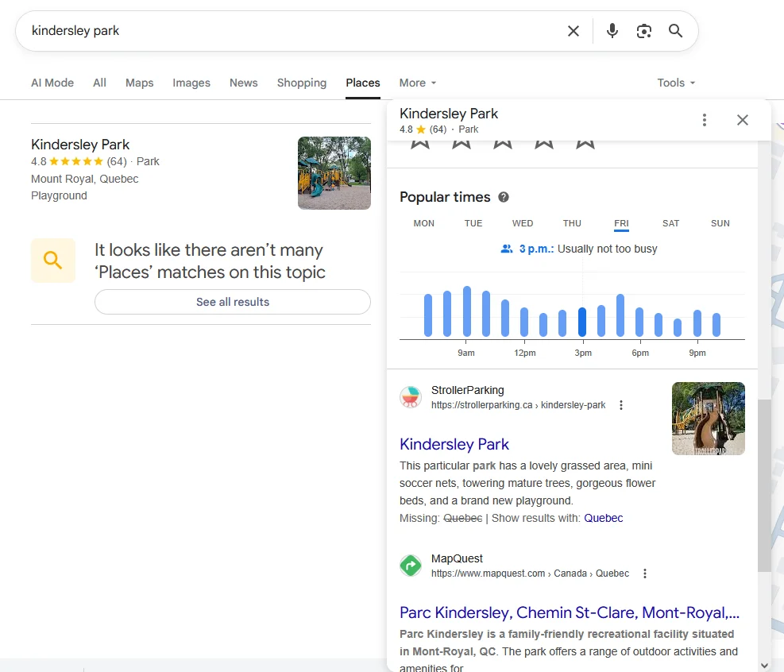Click the yellow search icon tile
Image resolution: width=784 pixels, height=672 pixels.
tap(53, 261)
